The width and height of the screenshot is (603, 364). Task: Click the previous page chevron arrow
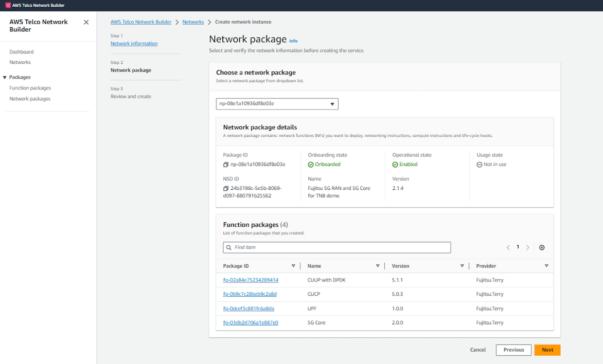(508, 247)
